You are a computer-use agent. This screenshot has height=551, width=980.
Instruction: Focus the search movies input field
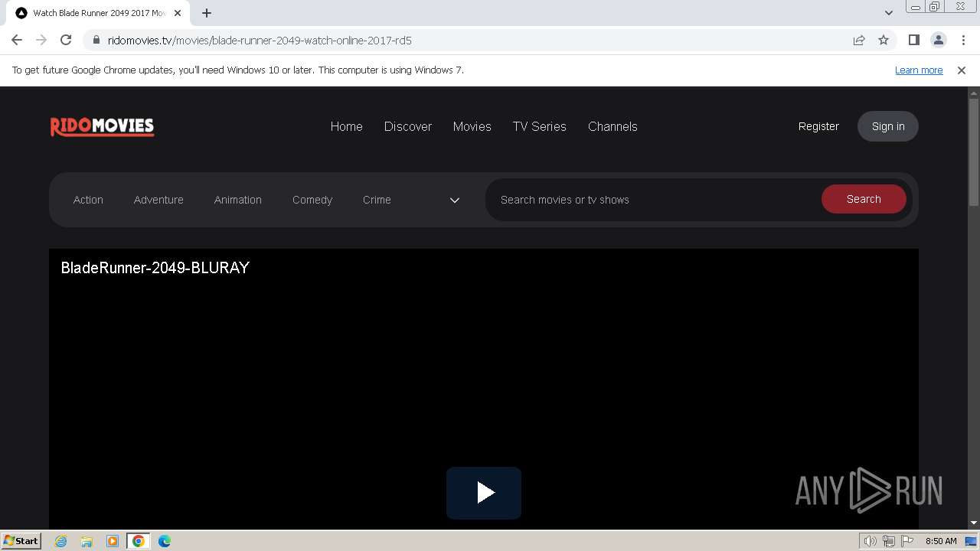pos(655,200)
